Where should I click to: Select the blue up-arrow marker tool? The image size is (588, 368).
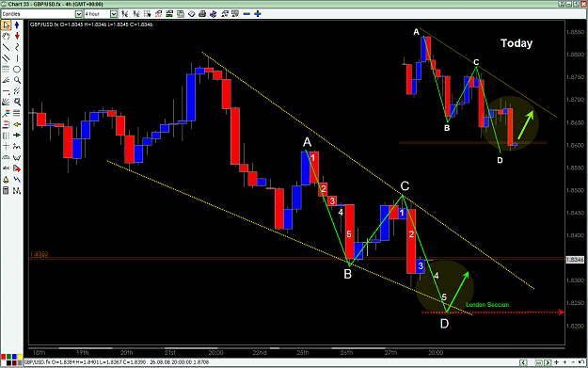(17, 25)
